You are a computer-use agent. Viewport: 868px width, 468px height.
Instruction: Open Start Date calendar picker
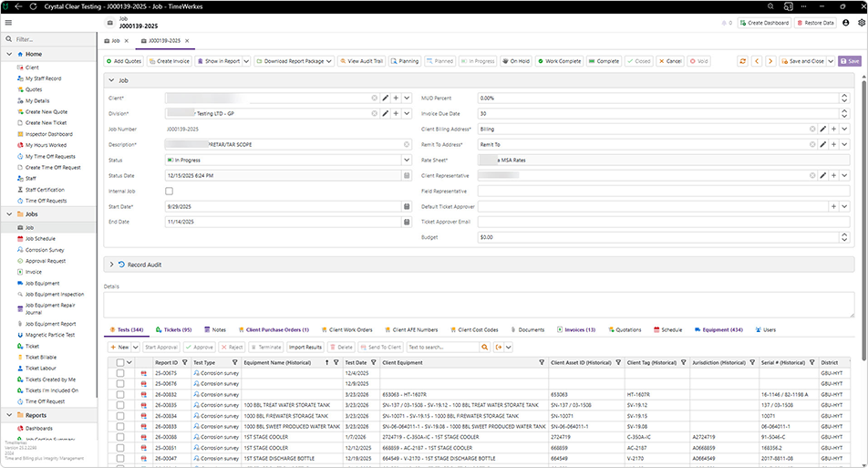[407, 206]
